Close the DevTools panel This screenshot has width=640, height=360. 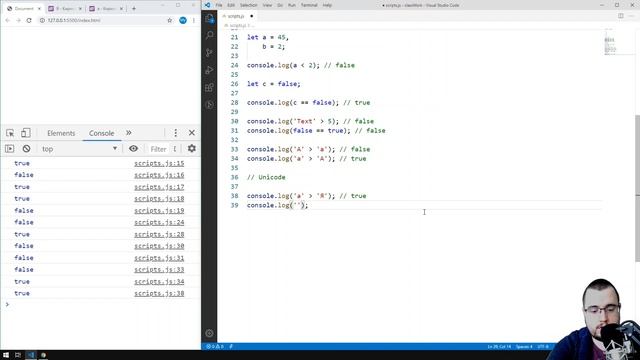click(191, 133)
